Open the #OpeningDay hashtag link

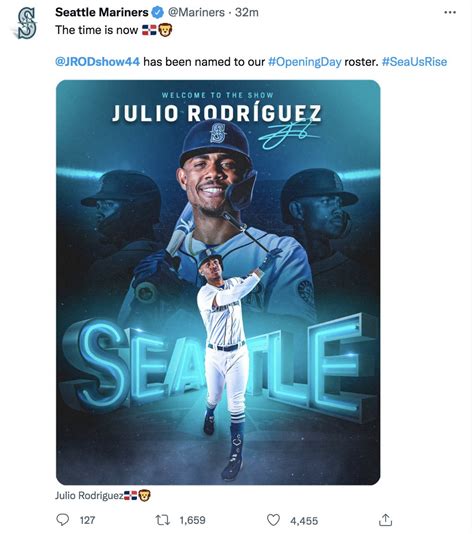tap(304, 62)
